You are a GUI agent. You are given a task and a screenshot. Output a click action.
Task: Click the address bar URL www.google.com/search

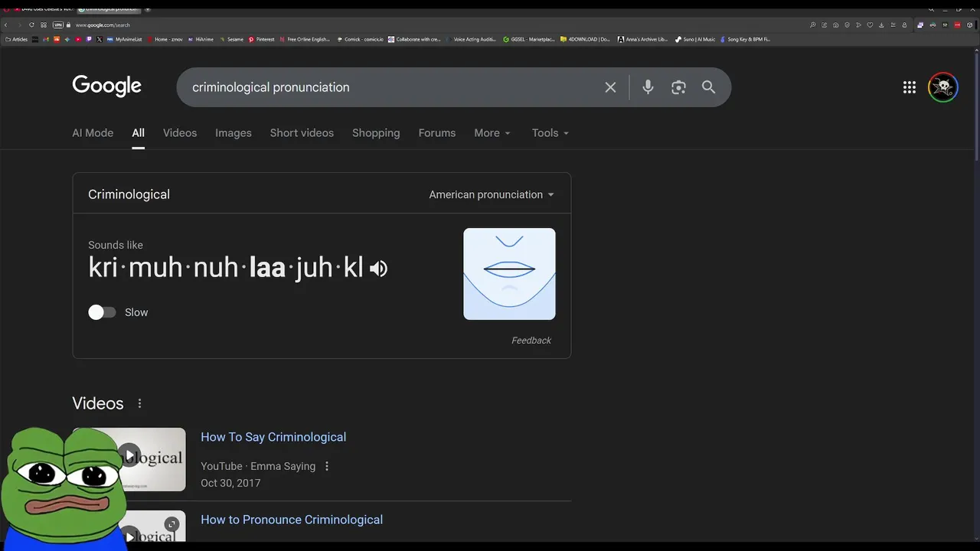click(x=103, y=24)
